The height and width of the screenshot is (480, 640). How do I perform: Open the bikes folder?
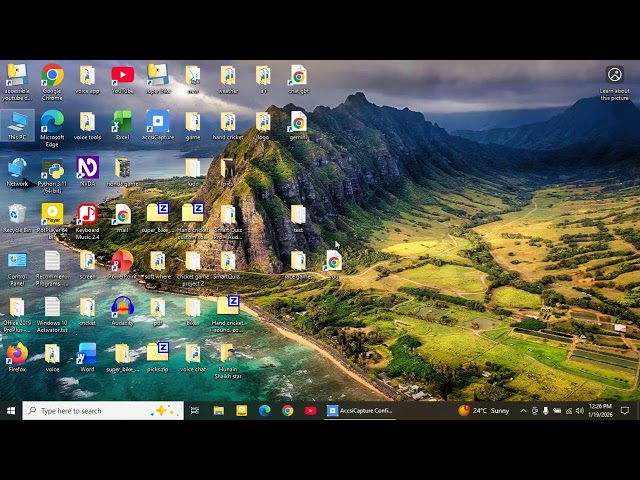(193, 311)
